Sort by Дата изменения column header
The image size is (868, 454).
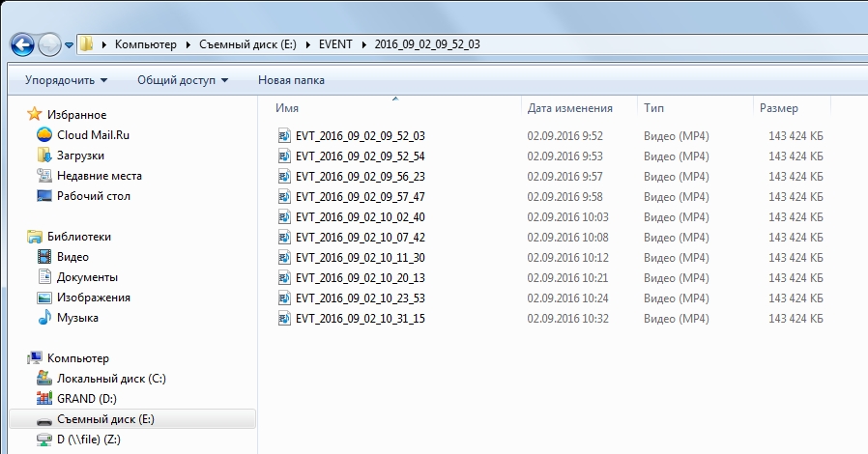click(570, 109)
